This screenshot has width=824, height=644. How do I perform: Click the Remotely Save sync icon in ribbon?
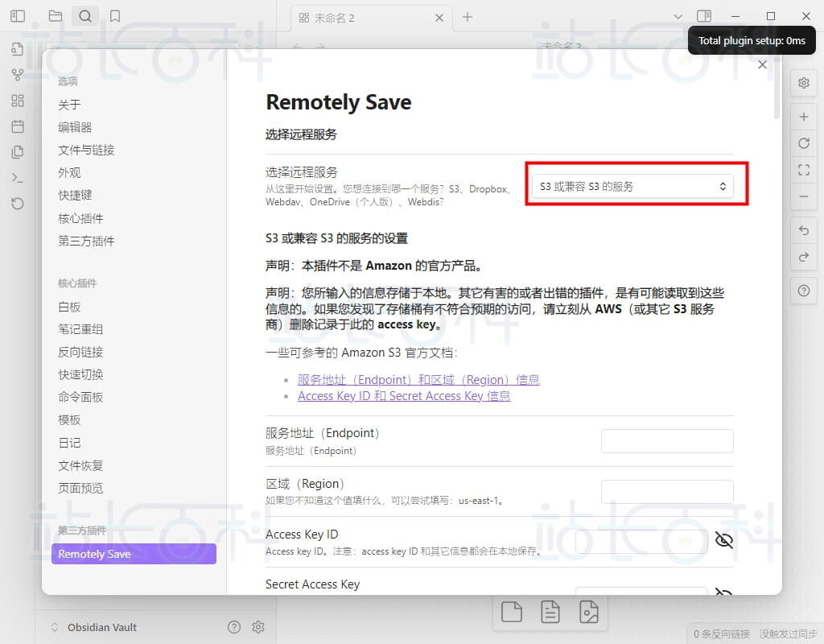pyautogui.click(x=18, y=204)
